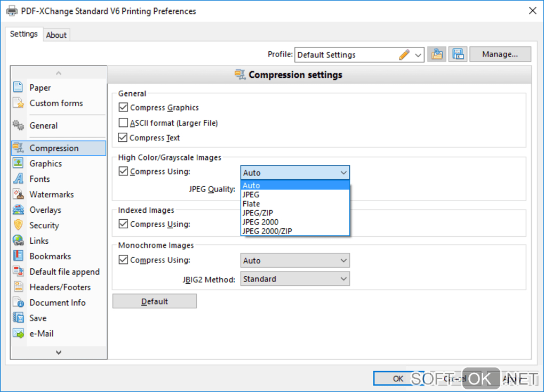544x392 pixels.
Task: Select the Bookmarks label in sidebar
Action: [x=50, y=256]
